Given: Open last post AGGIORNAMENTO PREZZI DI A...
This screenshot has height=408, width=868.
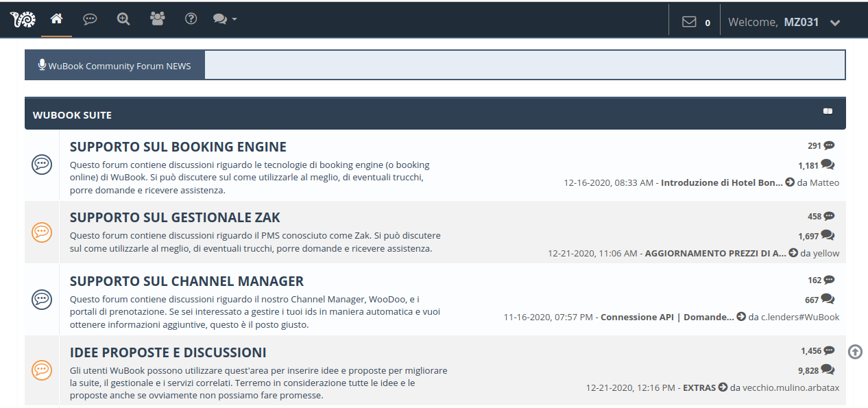Looking at the screenshot, I should (x=715, y=253).
